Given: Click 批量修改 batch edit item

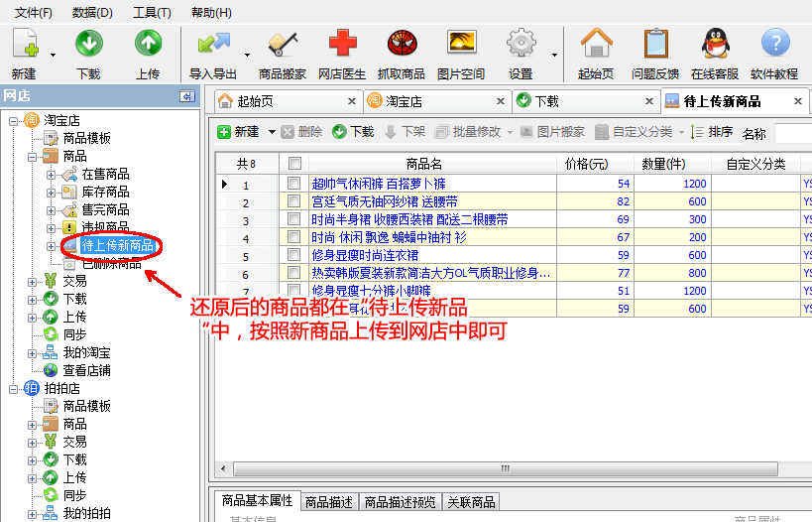Looking at the screenshot, I should click(x=468, y=132).
